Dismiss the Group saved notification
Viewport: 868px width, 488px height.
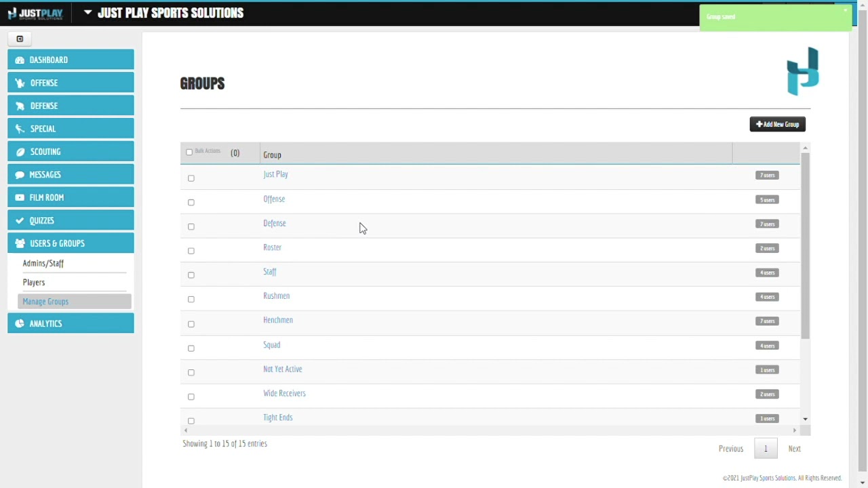tap(846, 10)
